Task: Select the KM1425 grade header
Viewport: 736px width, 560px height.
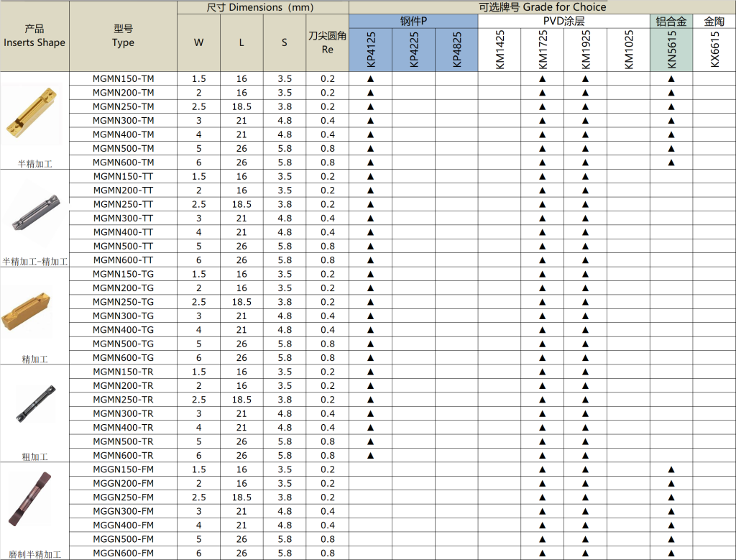Action: [500, 50]
